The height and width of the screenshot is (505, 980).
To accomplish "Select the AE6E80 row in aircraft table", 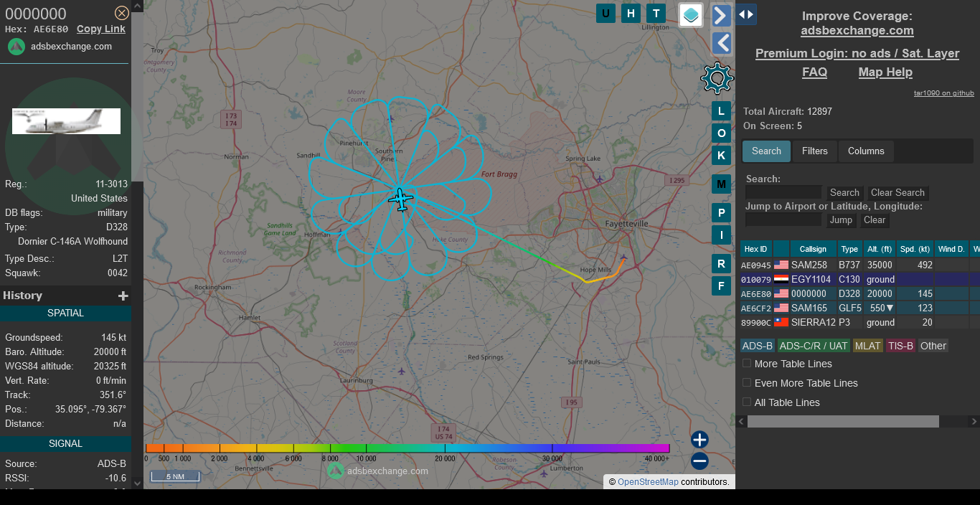I will point(859,293).
